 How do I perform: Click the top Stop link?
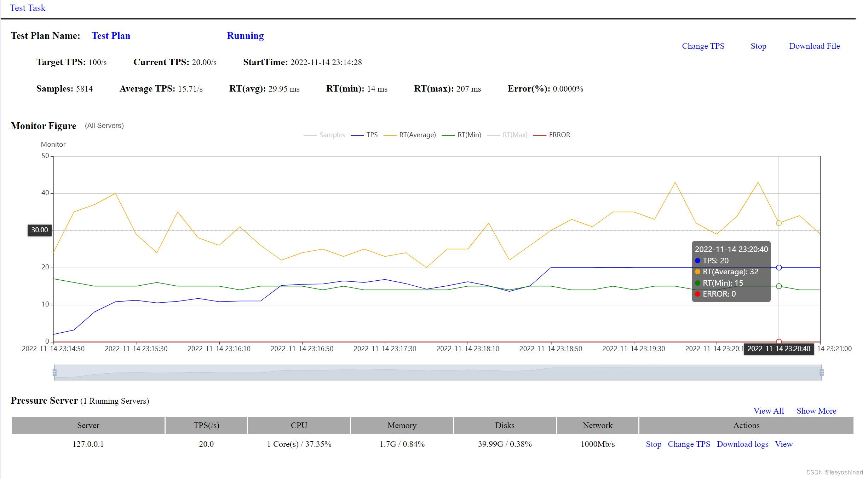(758, 46)
